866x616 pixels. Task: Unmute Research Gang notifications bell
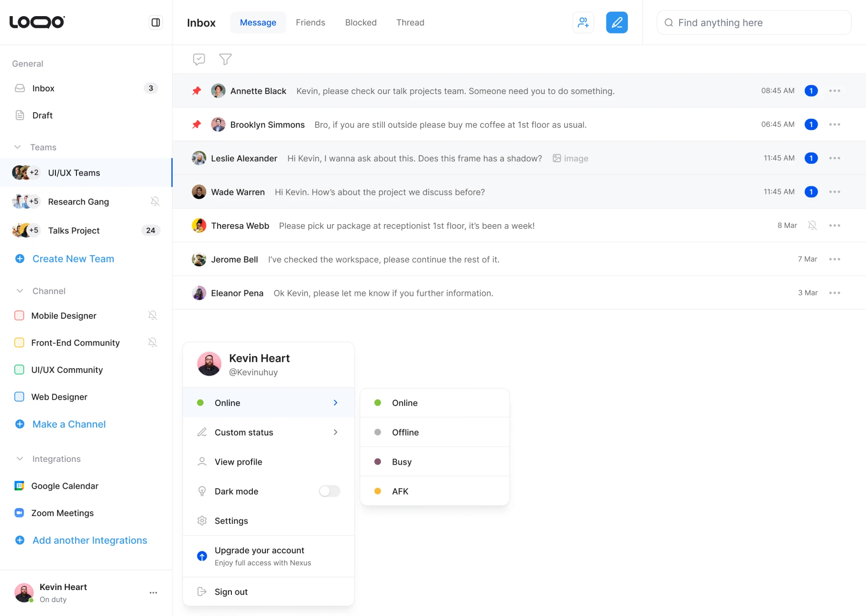click(155, 201)
